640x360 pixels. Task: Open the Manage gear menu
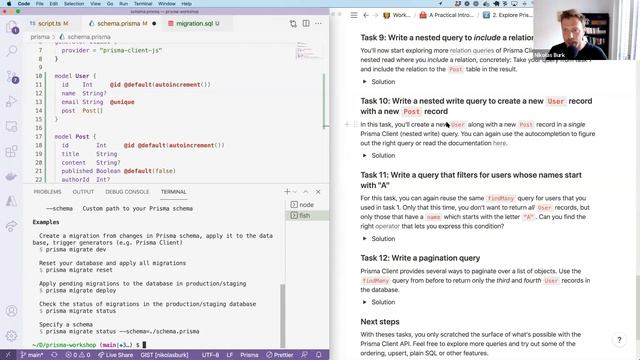12,336
